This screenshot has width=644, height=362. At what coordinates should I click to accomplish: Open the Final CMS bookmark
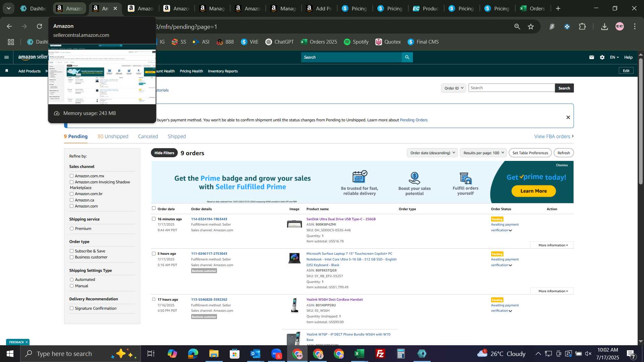point(423,42)
